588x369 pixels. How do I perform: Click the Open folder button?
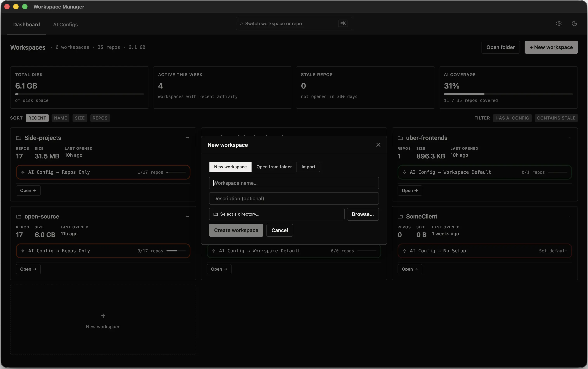[501, 47]
